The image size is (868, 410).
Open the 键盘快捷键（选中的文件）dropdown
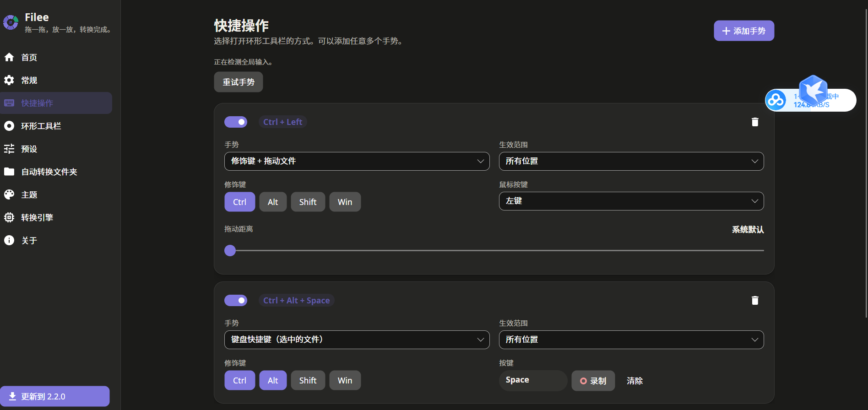click(357, 340)
